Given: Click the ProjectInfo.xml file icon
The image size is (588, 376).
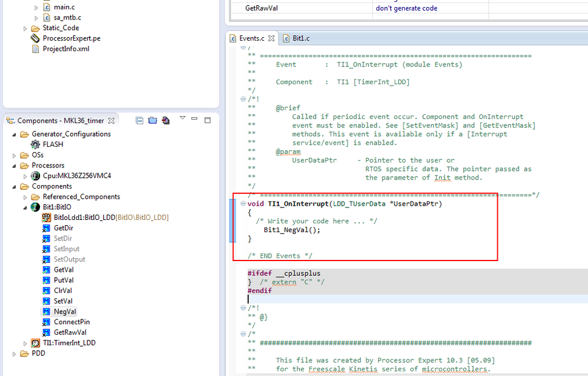Looking at the screenshot, I should 35,49.
